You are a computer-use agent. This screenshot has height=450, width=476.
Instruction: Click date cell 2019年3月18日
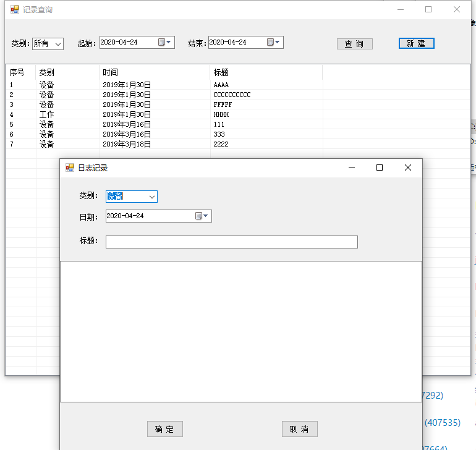pos(127,144)
